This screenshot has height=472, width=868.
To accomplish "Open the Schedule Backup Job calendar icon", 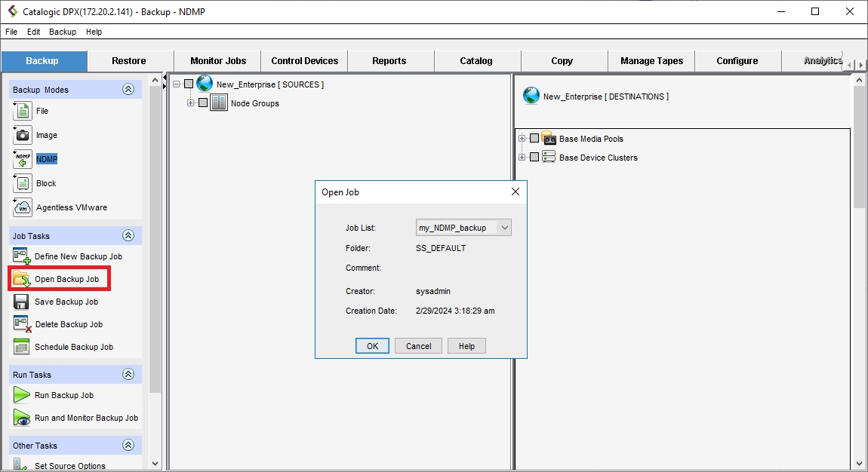I will [22, 347].
